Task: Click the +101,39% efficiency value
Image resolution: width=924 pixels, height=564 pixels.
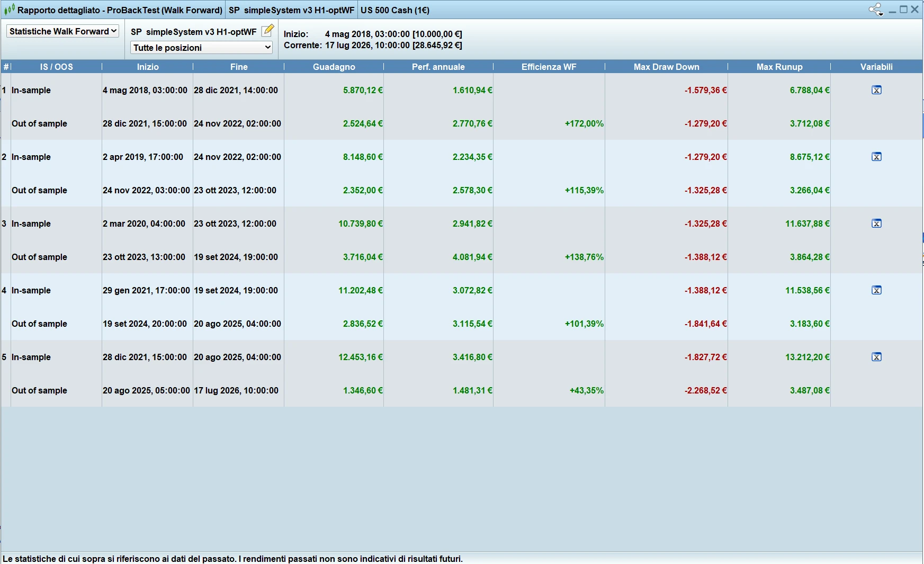Action: pyautogui.click(x=584, y=324)
